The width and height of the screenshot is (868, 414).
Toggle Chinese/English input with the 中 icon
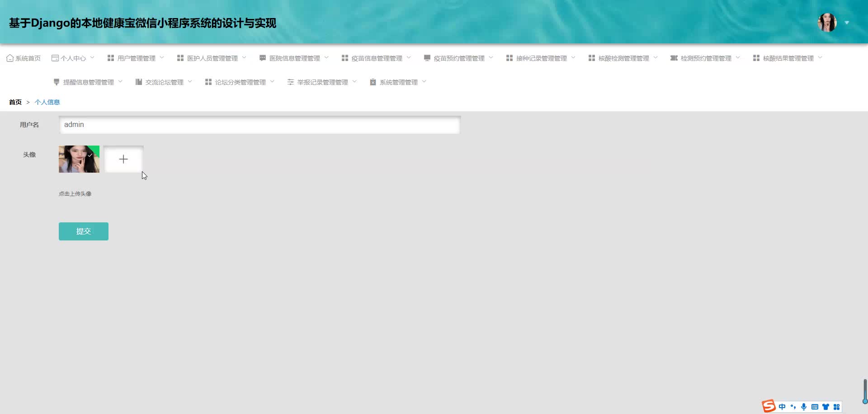[782, 407]
